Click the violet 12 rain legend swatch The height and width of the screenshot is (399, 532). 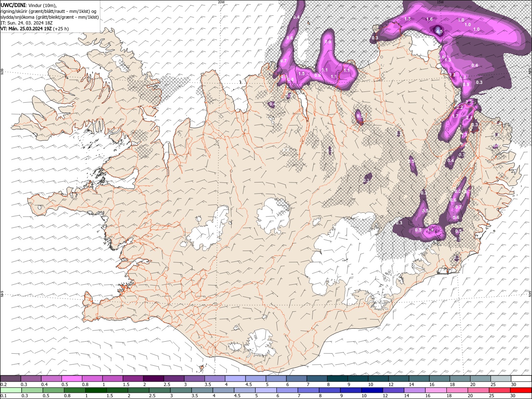(x=394, y=390)
